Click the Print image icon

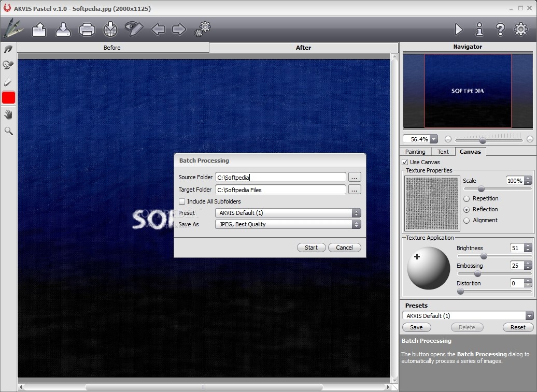click(x=87, y=30)
